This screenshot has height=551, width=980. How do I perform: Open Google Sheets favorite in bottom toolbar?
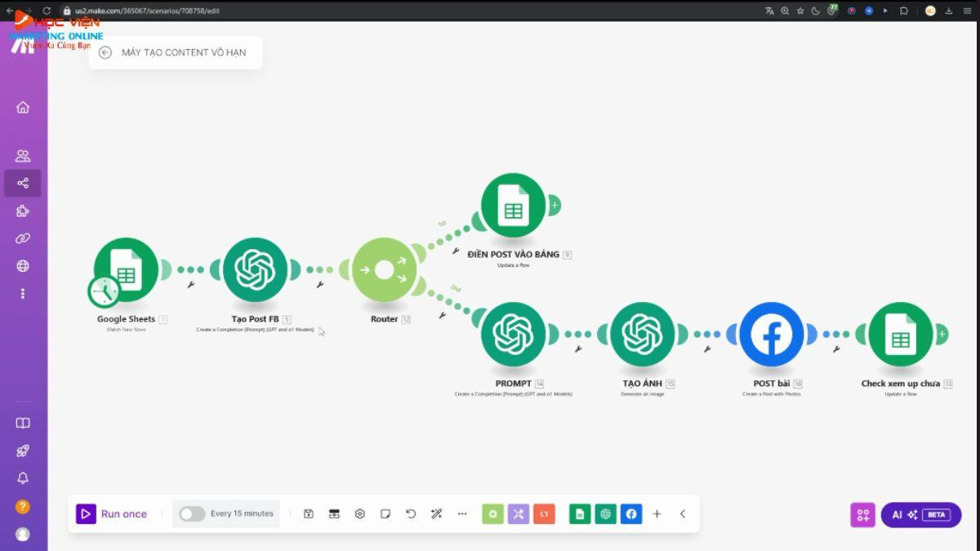click(580, 513)
